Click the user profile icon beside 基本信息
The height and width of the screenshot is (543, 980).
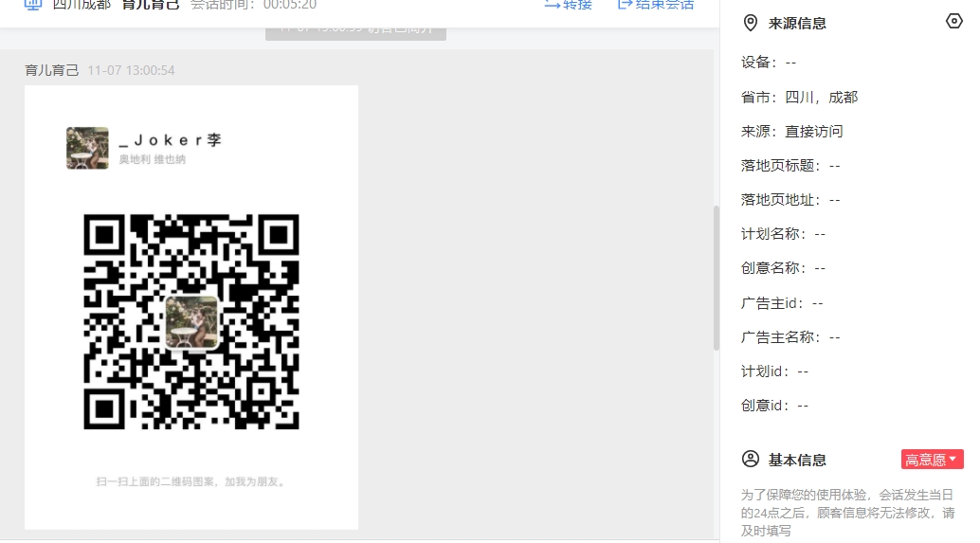coord(750,460)
